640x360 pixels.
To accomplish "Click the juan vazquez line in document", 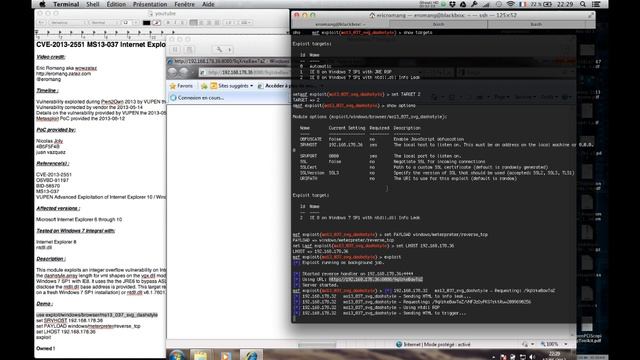I will 51,152.
